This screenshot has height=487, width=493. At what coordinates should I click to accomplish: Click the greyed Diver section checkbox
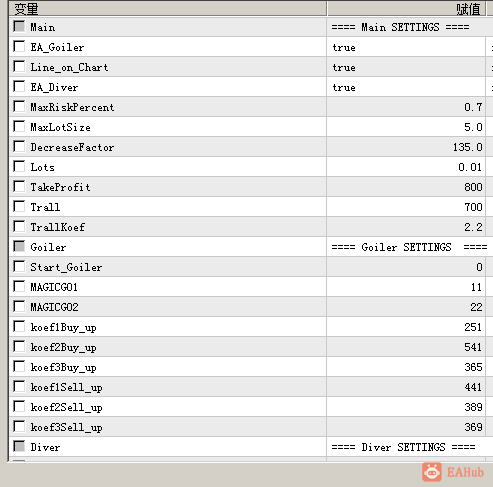19,446
